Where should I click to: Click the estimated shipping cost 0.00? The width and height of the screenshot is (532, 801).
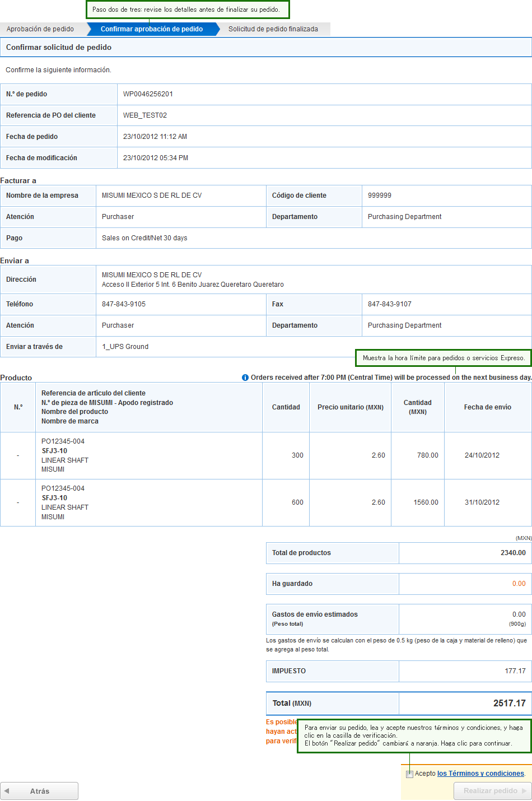pos(519,614)
